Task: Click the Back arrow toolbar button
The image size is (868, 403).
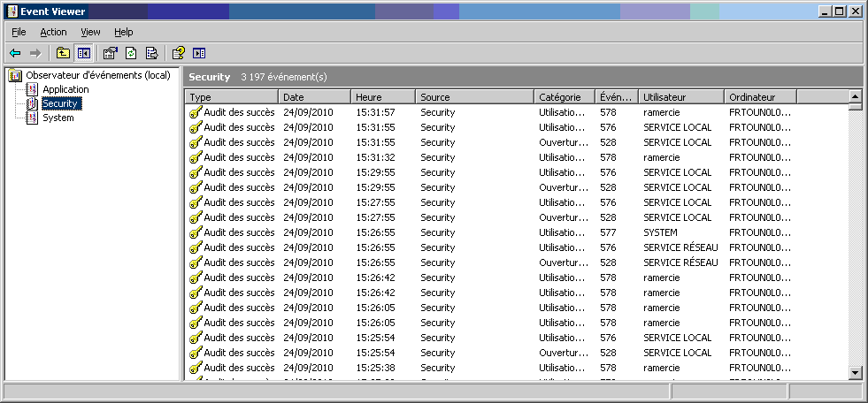Action: coord(15,53)
